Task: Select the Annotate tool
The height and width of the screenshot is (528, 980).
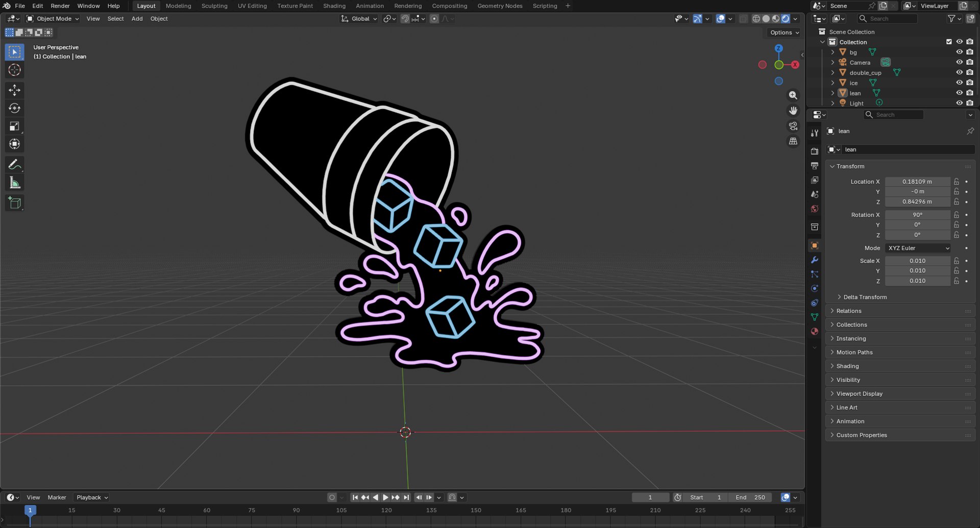Action: pos(14,164)
